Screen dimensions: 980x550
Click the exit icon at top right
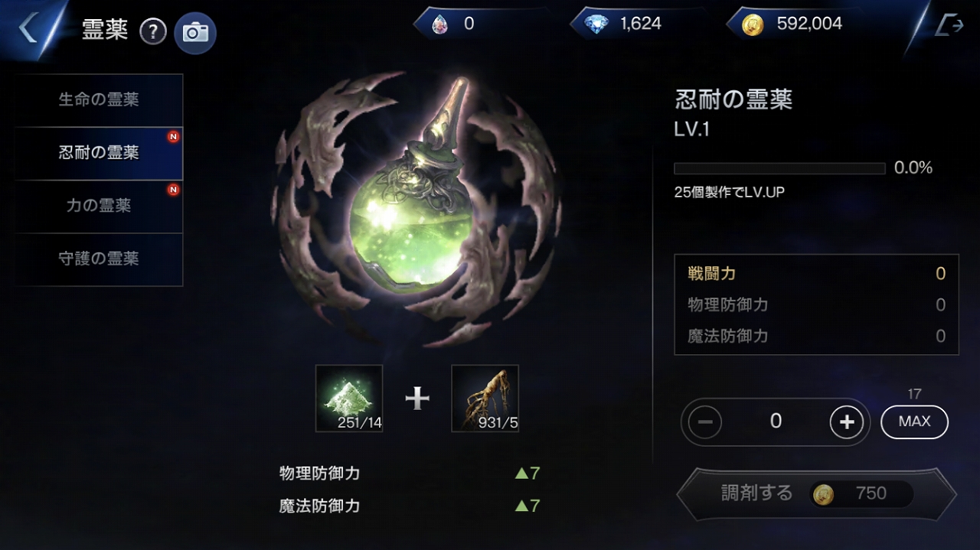pyautogui.click(x=949, y=25)
